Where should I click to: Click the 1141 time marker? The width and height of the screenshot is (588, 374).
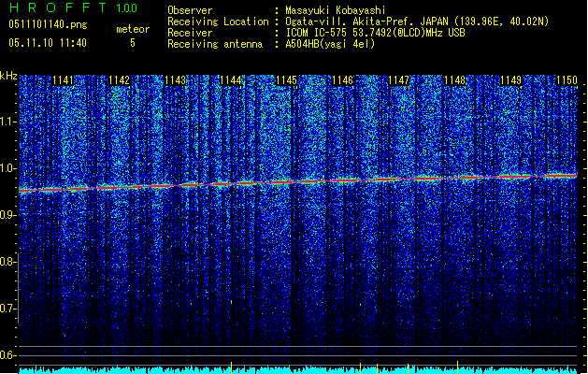[x=64, y=81]
